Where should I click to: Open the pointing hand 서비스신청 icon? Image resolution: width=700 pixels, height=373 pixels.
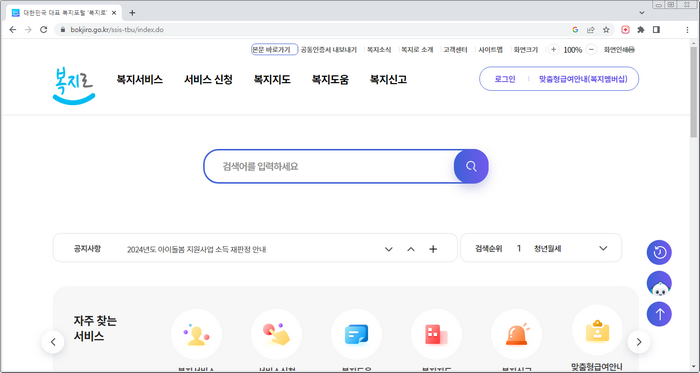(276, 334)
